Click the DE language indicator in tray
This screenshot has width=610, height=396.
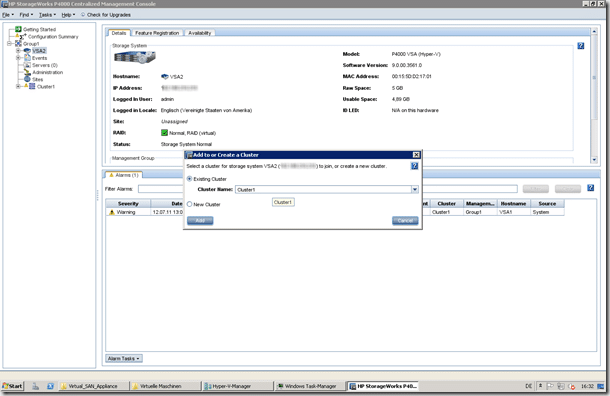pyautogui.click(x=528, y=386)
